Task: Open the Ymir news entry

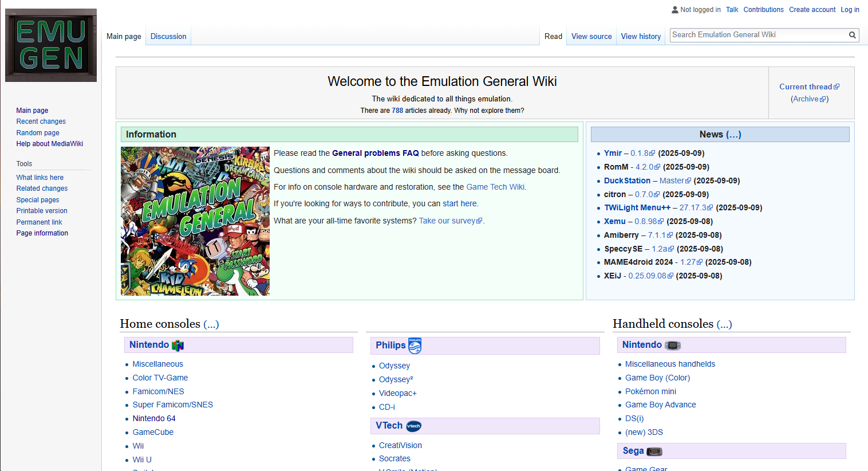Action: (x=613, y=153)
